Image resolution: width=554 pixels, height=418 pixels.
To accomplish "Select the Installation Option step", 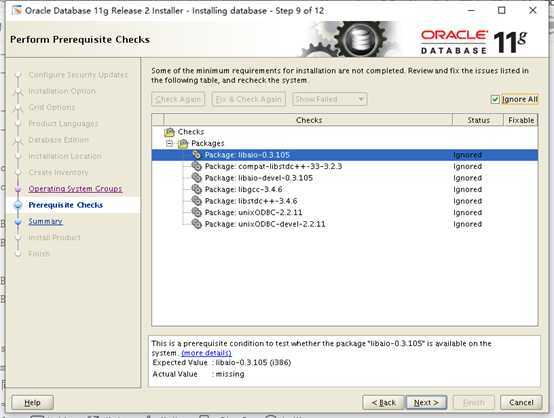I will click(62, 91).
